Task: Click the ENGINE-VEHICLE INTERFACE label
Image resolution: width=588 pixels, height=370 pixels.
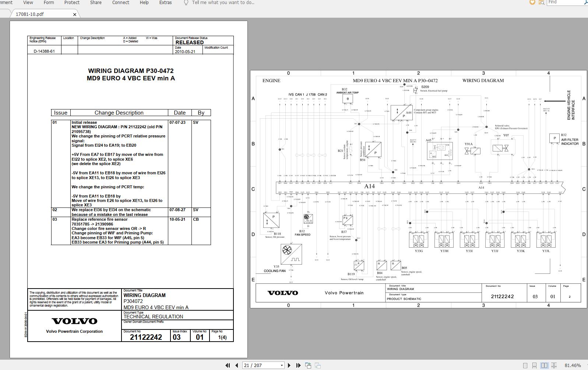Action: (x=571, y=105)
